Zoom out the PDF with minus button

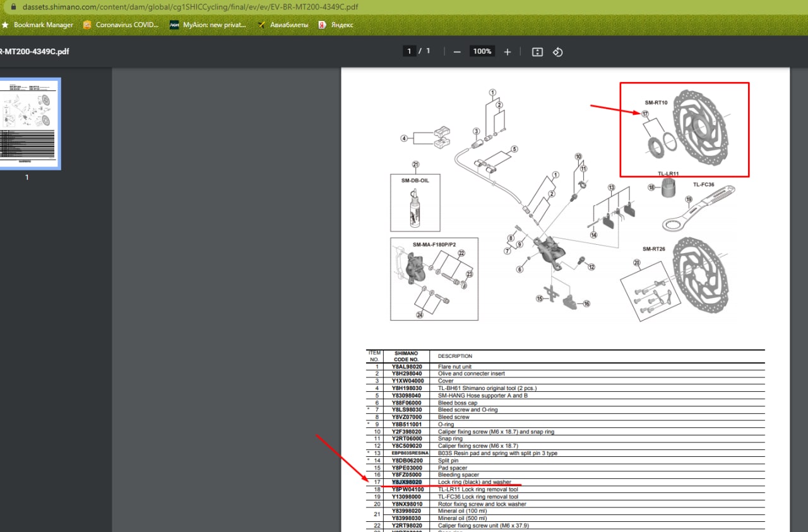(x=457, y=52)
